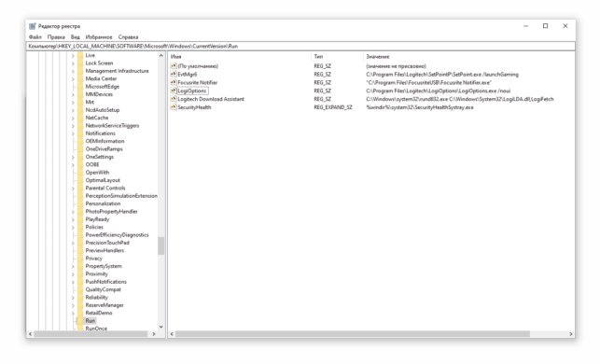The height and width of the screenshot is (364, 600).
Task: Open the Файл menu
Action: click(35, 37)
